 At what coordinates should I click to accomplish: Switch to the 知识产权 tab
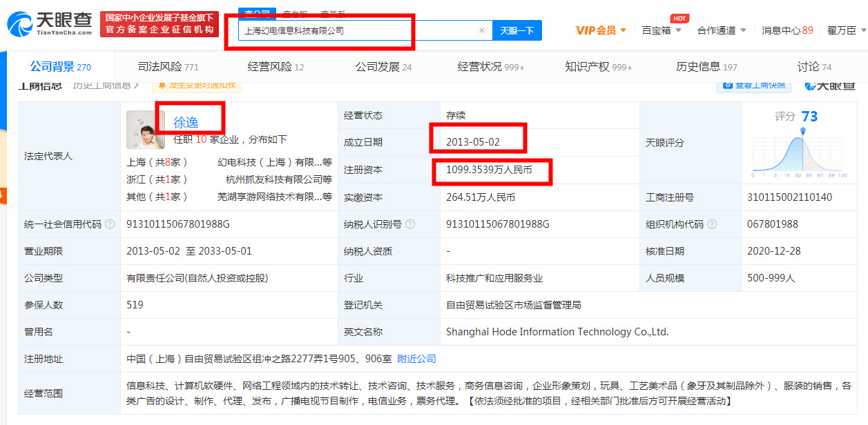pos(599,67)
